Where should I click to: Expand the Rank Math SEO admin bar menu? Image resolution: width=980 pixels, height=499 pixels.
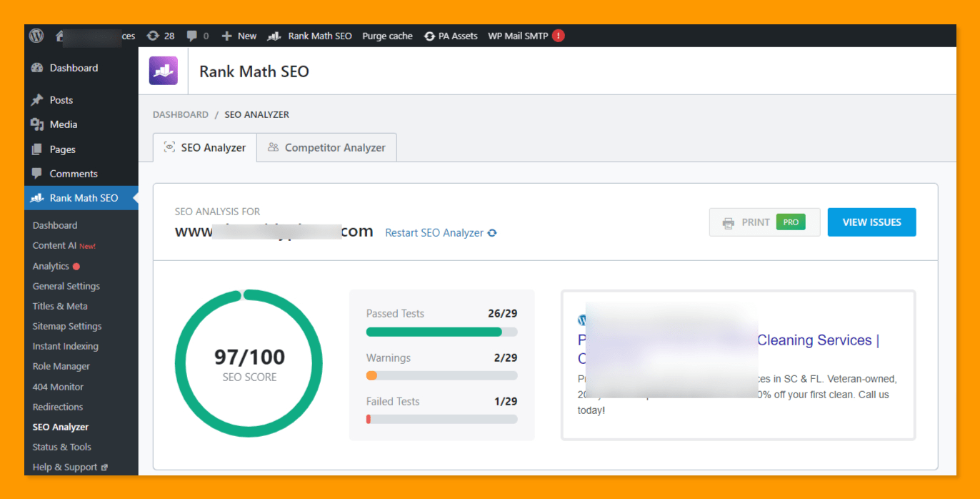[310, 36]
